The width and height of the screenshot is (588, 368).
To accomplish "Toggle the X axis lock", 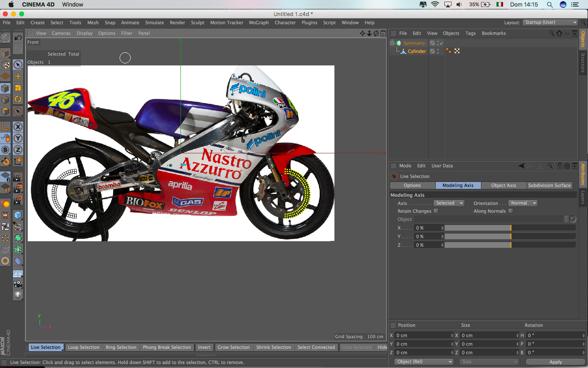I will [18, 127].
